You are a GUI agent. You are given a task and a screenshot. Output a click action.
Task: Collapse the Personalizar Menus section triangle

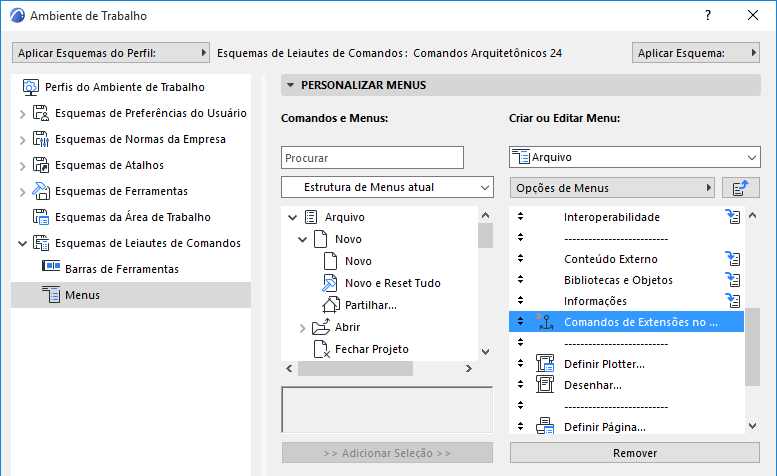coord(290,86)
